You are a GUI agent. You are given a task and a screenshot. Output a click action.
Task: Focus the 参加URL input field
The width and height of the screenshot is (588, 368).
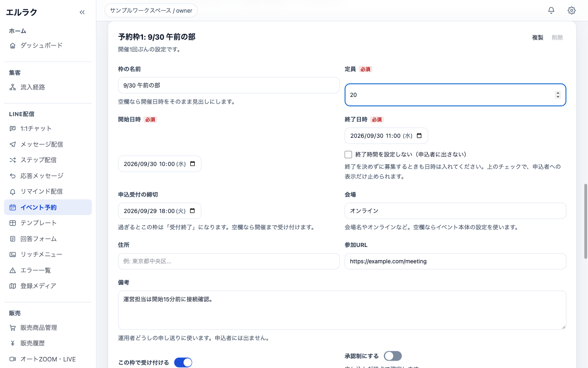point(455,261)
